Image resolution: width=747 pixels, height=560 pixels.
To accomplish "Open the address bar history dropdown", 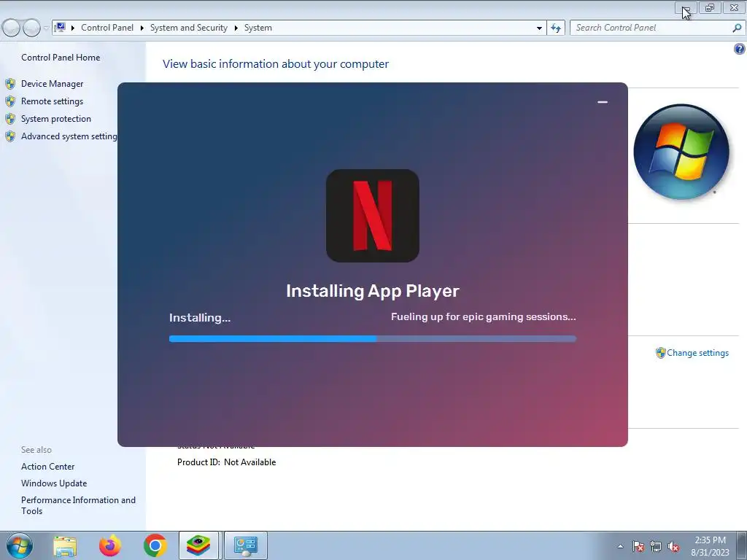I will 539,28.
